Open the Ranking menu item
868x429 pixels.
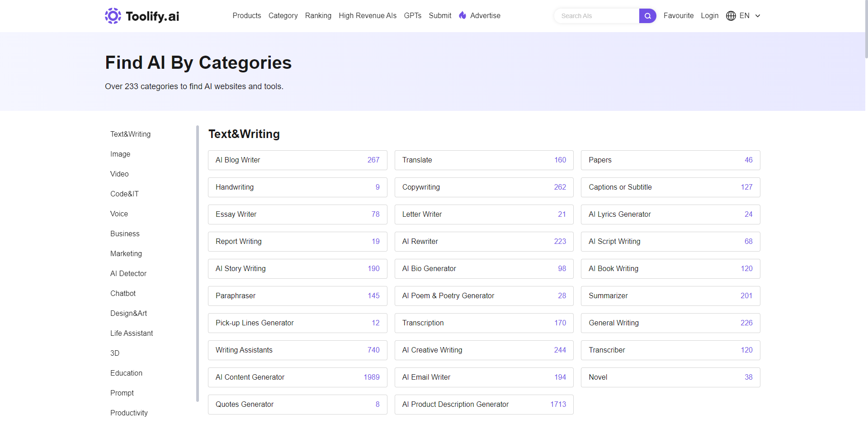pos(318,15)
